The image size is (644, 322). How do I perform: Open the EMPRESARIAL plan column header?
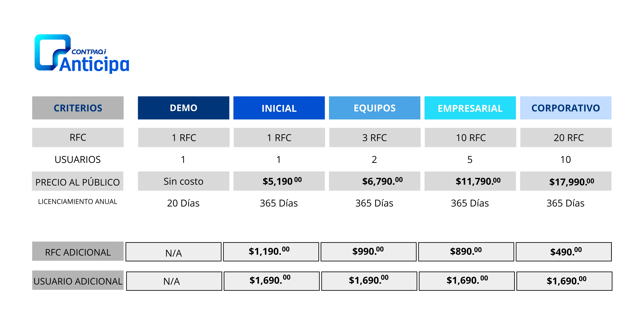470,108
